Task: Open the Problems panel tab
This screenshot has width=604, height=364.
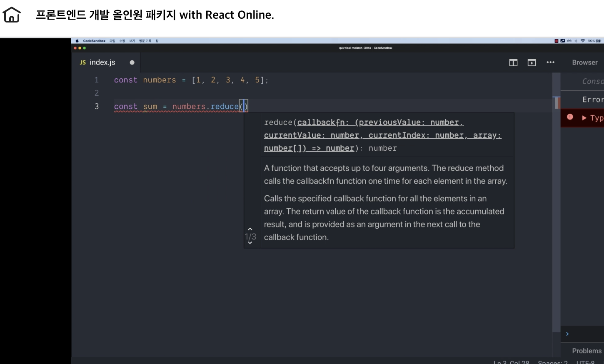Action: pos(587,351)
